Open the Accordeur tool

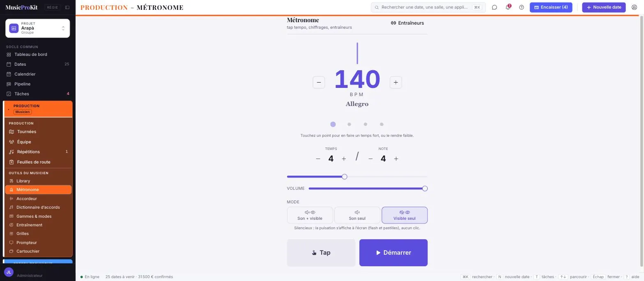(x=38, y=199)
